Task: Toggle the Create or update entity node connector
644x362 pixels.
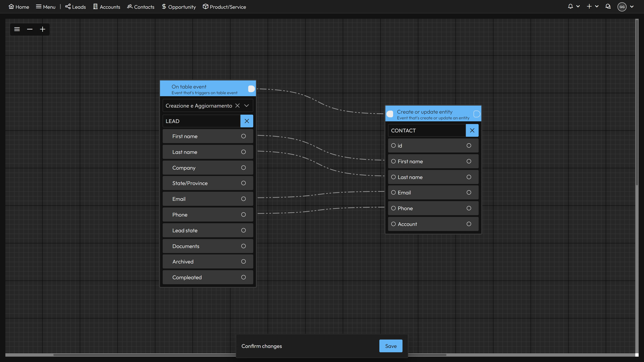Action: pos(476,114)
